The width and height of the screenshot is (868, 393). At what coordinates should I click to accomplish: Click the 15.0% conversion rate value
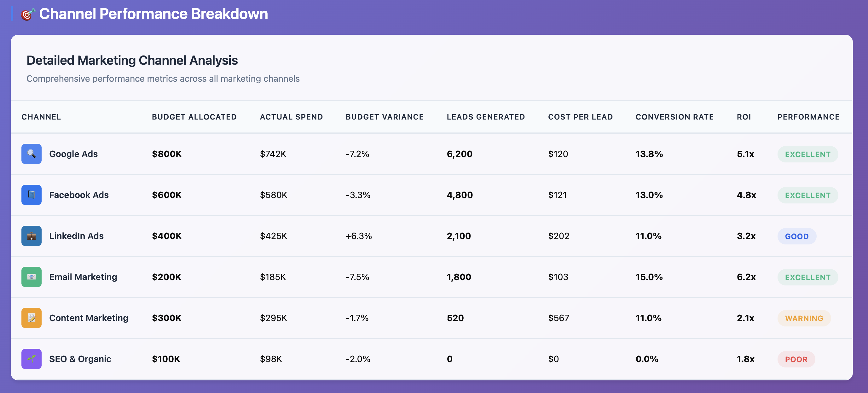click(x=649, y=277)
